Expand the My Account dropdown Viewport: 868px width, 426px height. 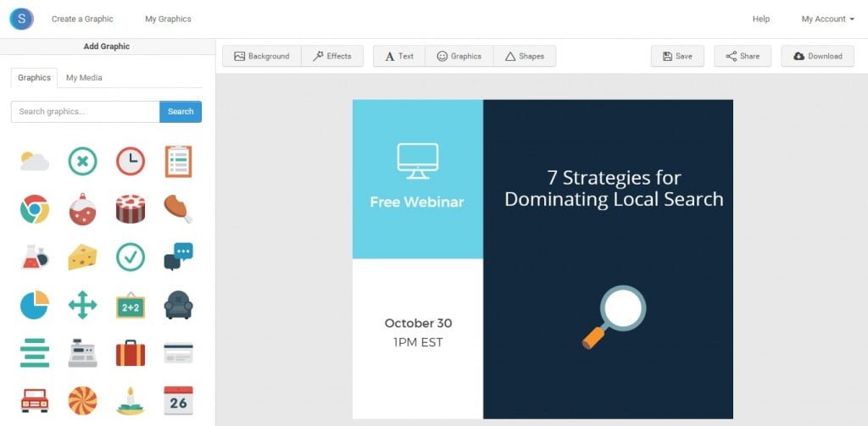827,19
